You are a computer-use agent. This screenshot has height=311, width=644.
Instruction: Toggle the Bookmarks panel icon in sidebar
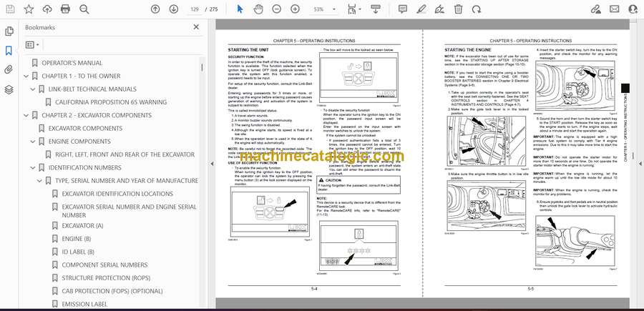[9, 51]
